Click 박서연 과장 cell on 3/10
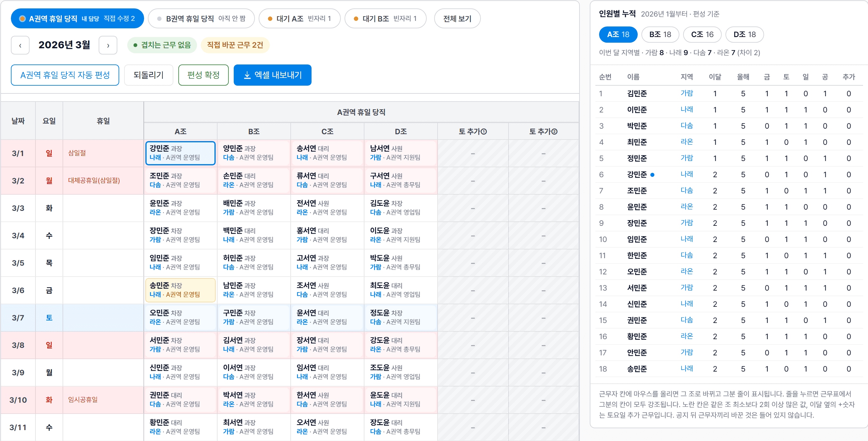 (254, 400)
